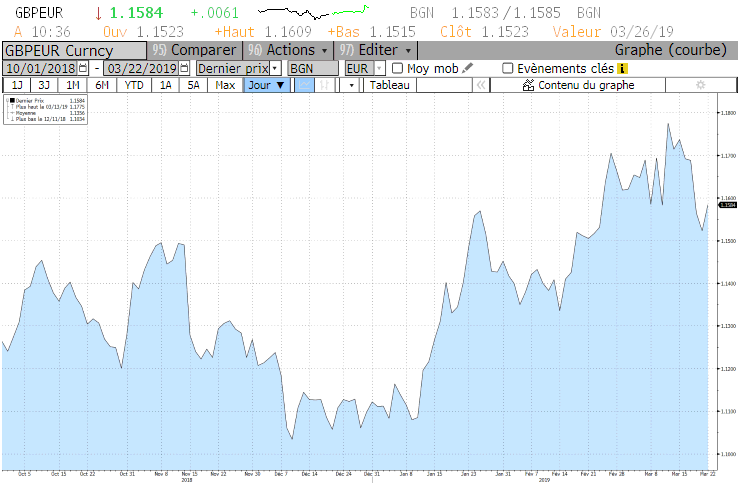Open the Editer menu
Screen dimensions: 748x484
(x=376, y=50)
